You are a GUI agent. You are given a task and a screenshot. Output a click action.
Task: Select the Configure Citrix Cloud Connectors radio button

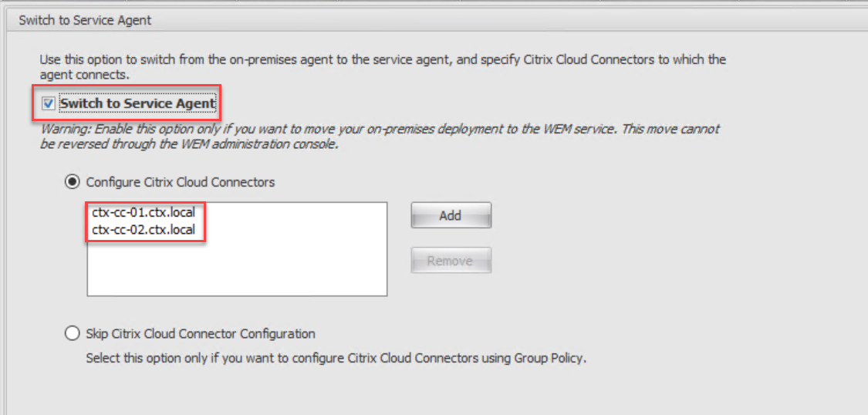(x=72, y=183)
